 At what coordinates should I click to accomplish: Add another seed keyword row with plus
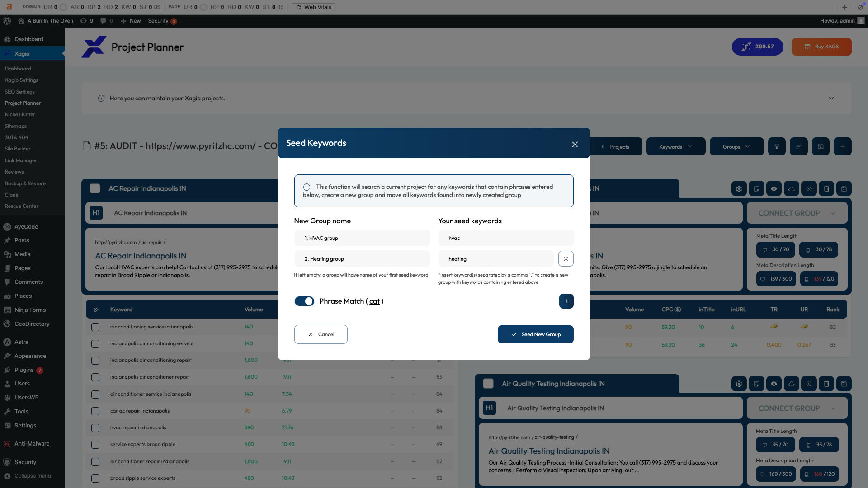[x=566, y=301]
